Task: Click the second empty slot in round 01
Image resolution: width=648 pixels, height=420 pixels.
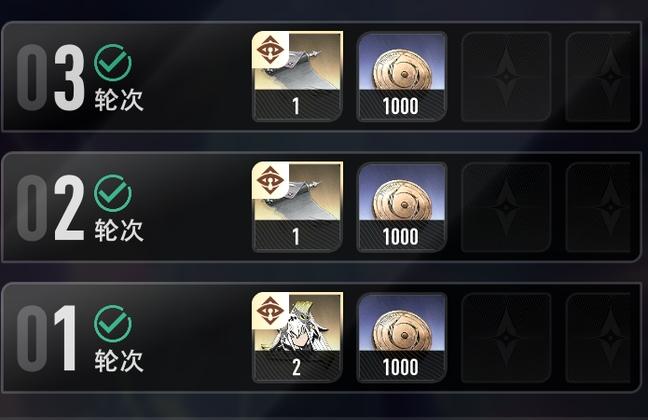Action: tap(598, 337)
